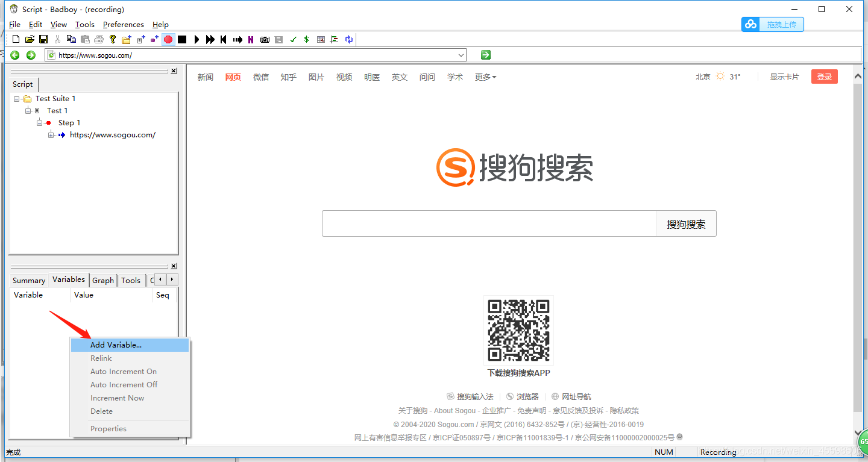Click the green checkmark assertion icon
The image size is (868, 462).
293,39
